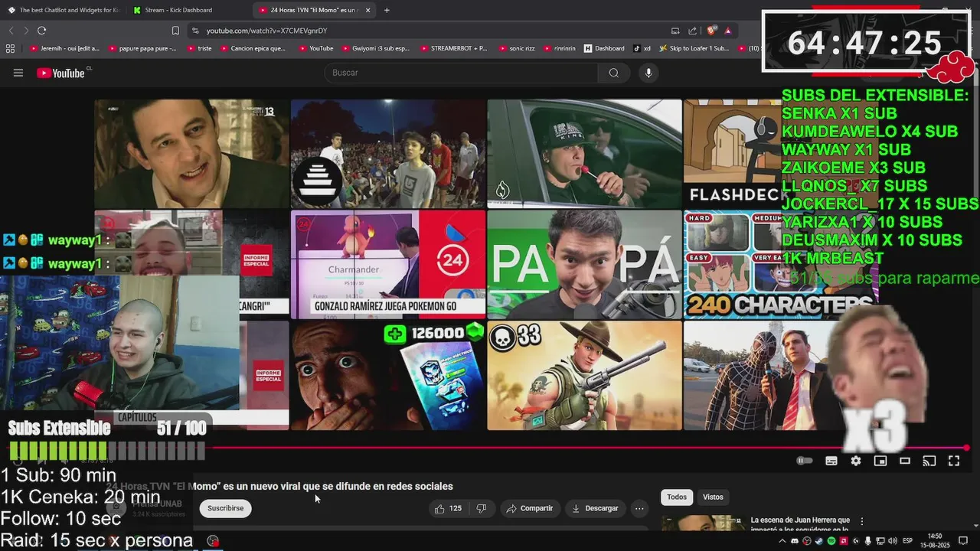Show hidden tray icons with the chevron

782,541
